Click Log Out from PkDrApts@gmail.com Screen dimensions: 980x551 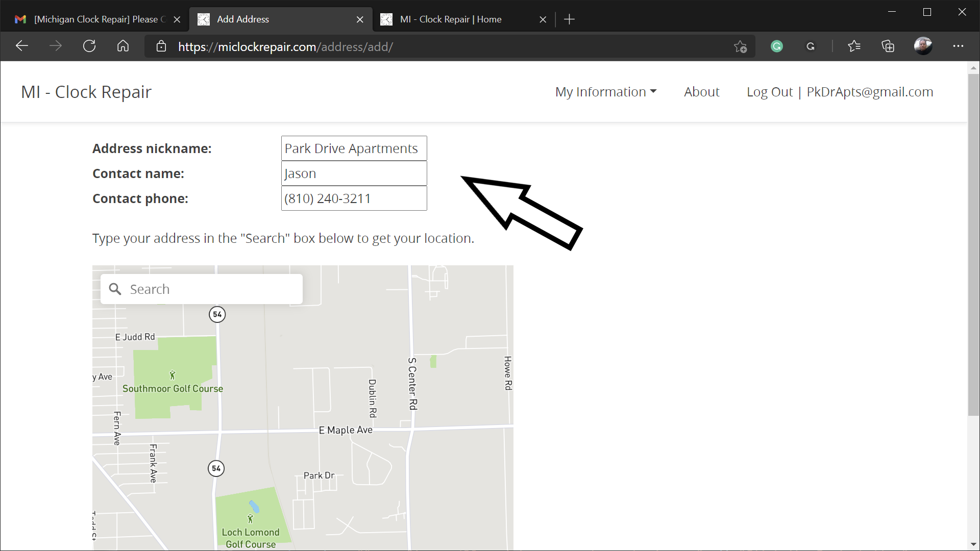(x=840, y=91)
